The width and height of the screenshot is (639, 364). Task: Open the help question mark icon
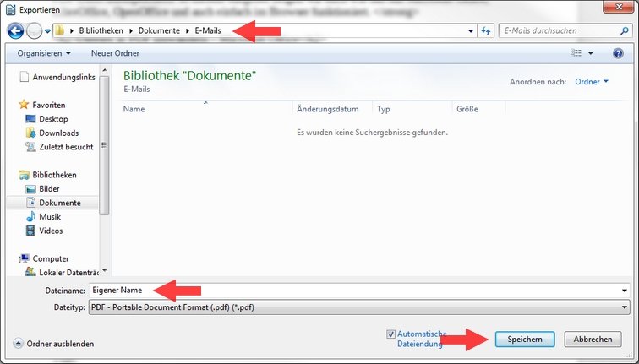click(x=616, y=53)
